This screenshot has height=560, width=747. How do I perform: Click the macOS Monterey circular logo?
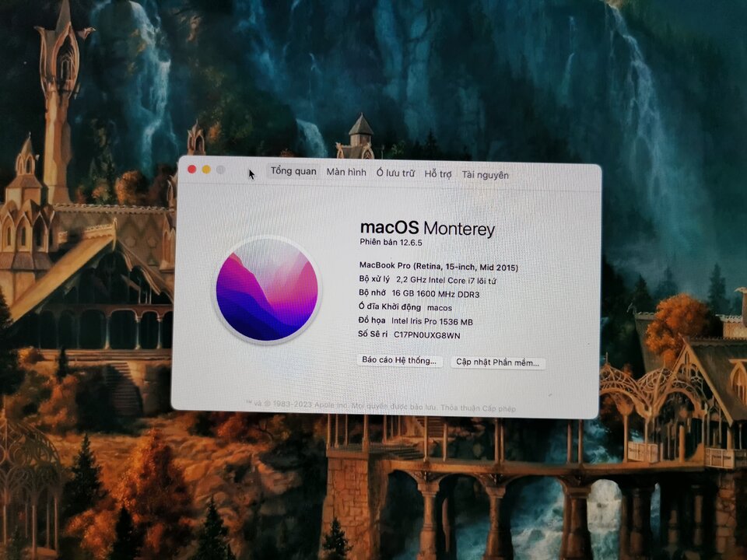click(x=267, y=289)
